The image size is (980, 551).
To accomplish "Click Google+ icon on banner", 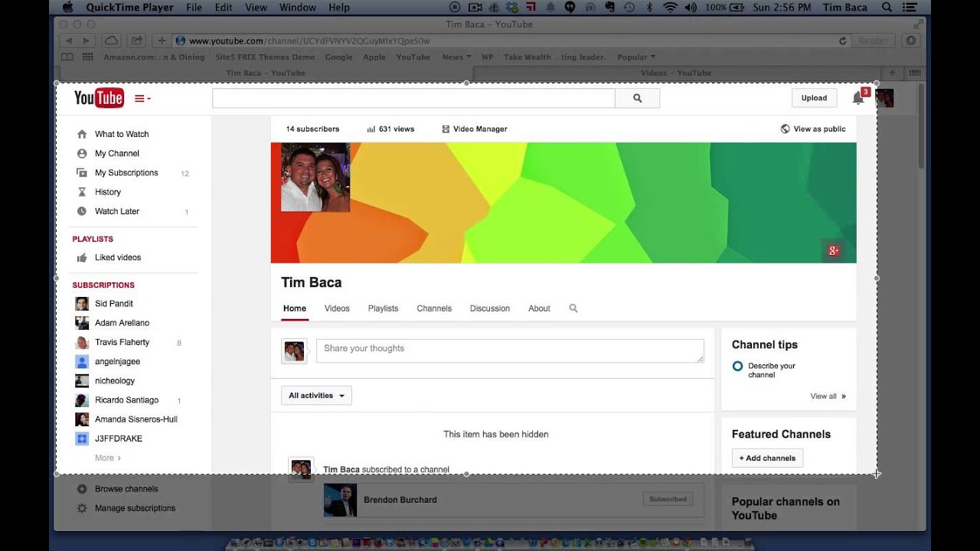I will pos(833,250).
